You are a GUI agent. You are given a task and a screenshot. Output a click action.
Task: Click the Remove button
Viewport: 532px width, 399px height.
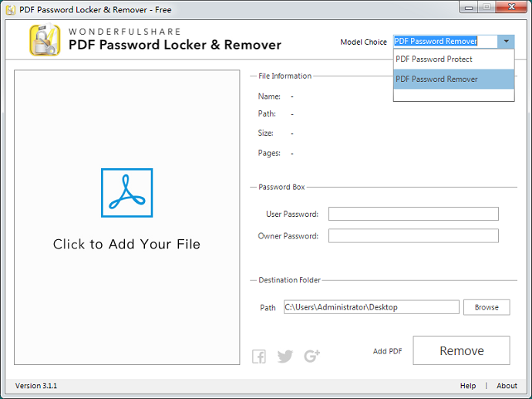coord(461,350)
